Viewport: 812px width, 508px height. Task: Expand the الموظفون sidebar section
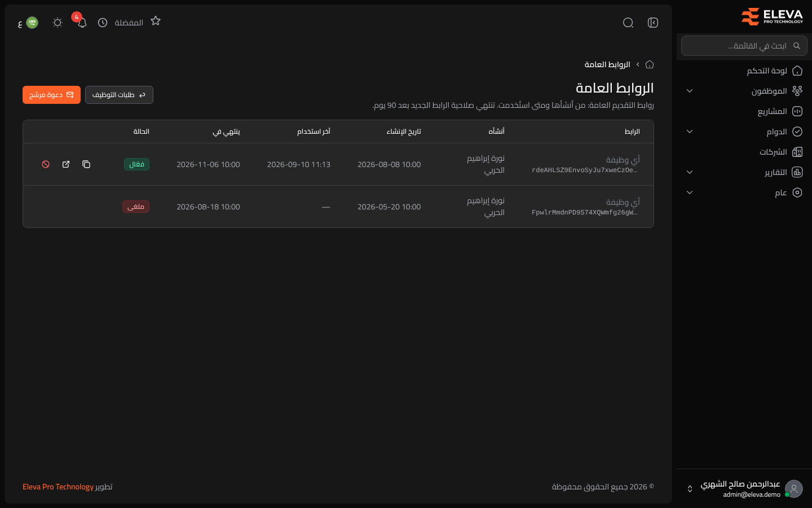click(744, 91)
